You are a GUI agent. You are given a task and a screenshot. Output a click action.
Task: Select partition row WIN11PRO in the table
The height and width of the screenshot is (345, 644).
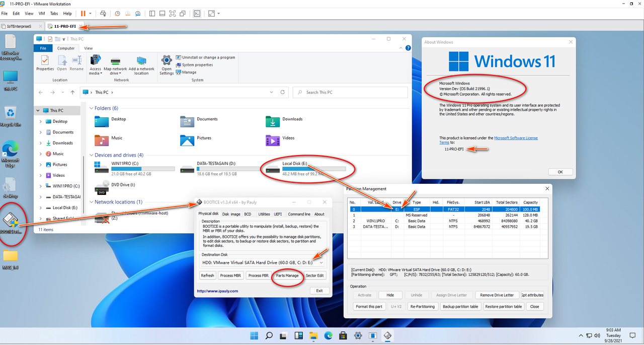click(x=445, y=221)
